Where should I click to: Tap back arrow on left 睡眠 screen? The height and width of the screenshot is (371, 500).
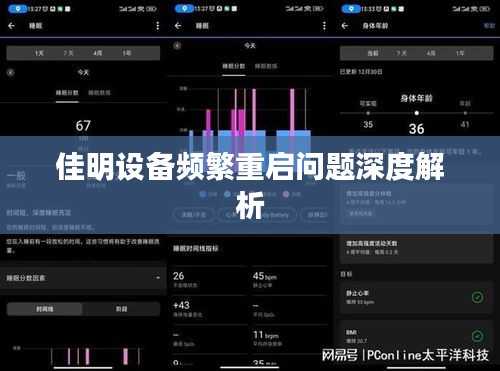(12, 26)
